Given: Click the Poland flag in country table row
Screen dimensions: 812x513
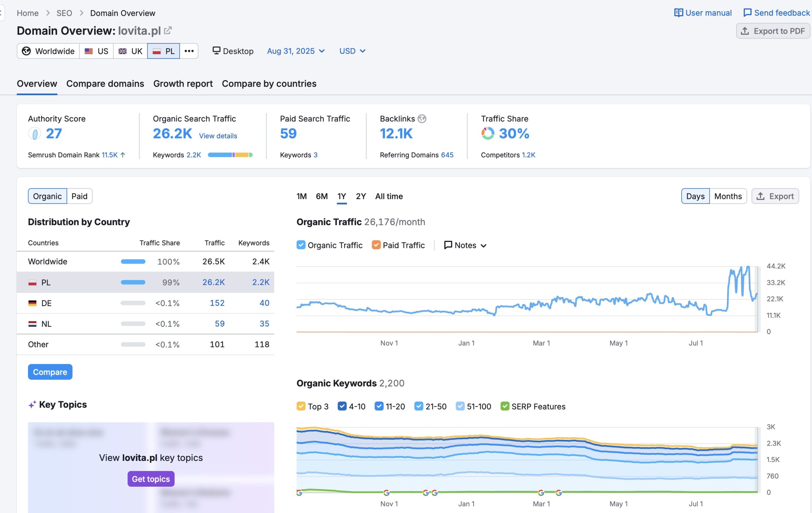Looking at the screenshot, I should [32, 283].
